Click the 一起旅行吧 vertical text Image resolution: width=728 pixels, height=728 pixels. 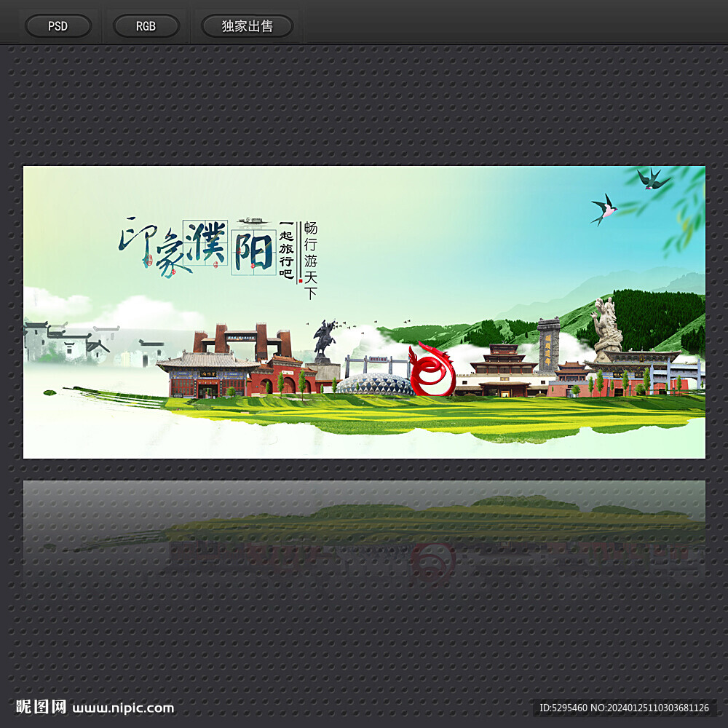286,250
